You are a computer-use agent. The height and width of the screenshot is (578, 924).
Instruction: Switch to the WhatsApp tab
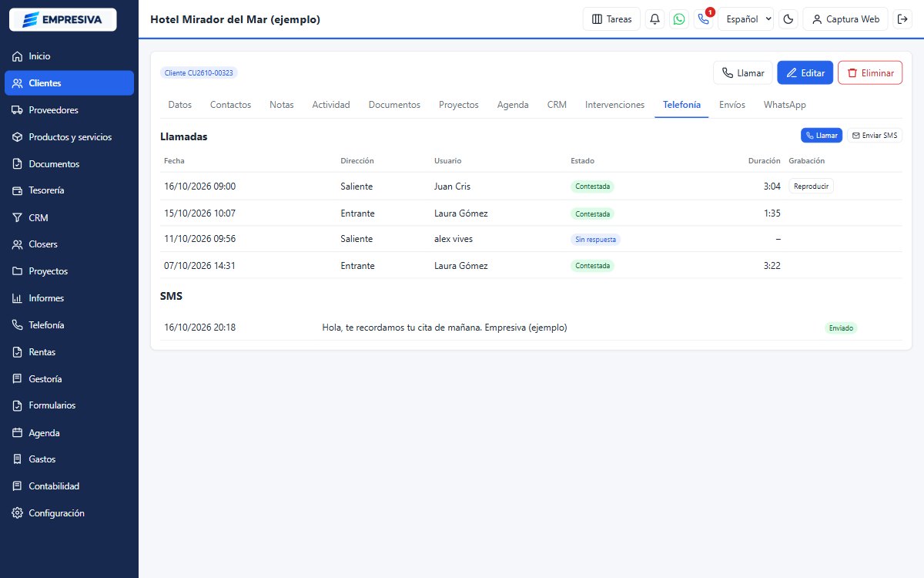[x=785, y=105]
